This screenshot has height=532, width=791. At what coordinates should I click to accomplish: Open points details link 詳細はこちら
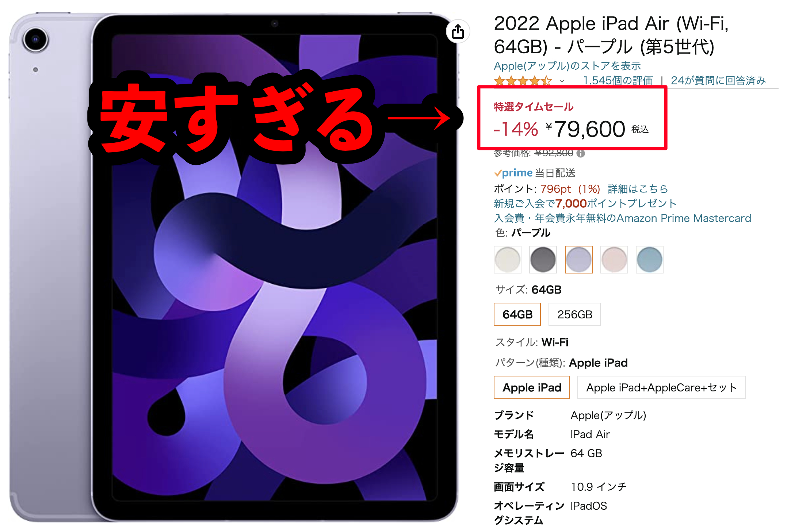click(x=638, y=189)
